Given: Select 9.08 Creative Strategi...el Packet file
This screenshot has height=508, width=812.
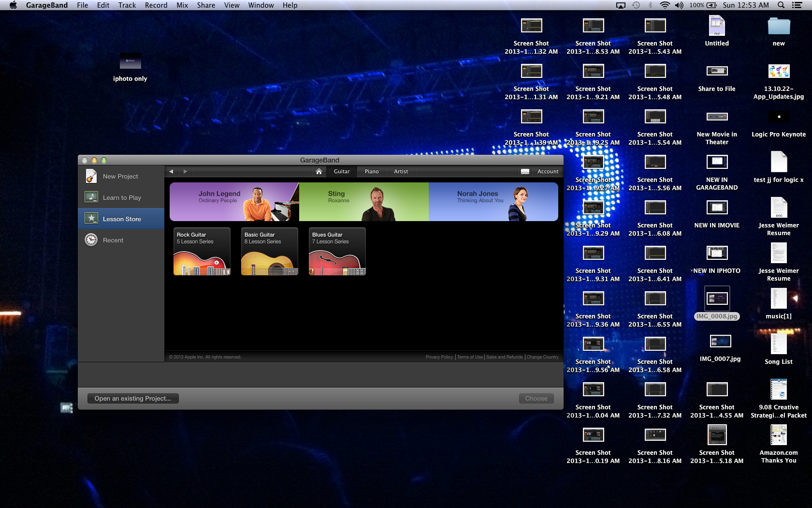Looking at the screenshot, I should [x=779, y=398].
